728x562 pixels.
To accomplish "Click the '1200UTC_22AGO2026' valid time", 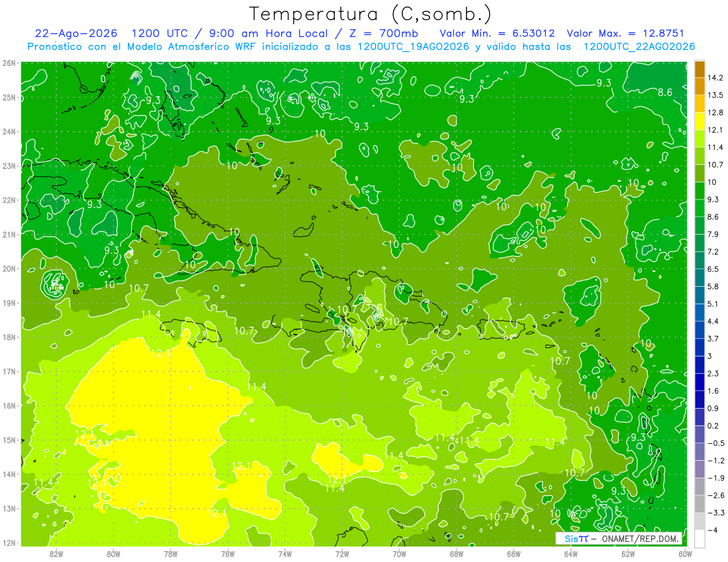I will [639, 47].
